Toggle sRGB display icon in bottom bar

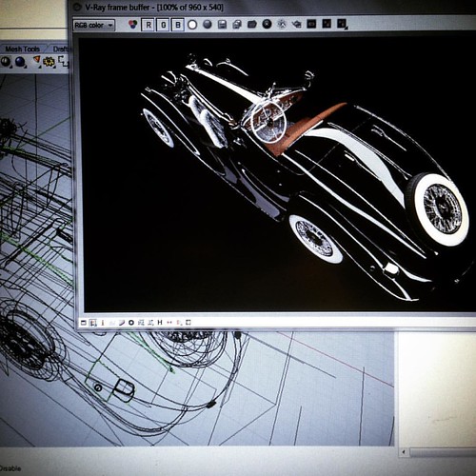pyautogui.click(x=141, y=323)
